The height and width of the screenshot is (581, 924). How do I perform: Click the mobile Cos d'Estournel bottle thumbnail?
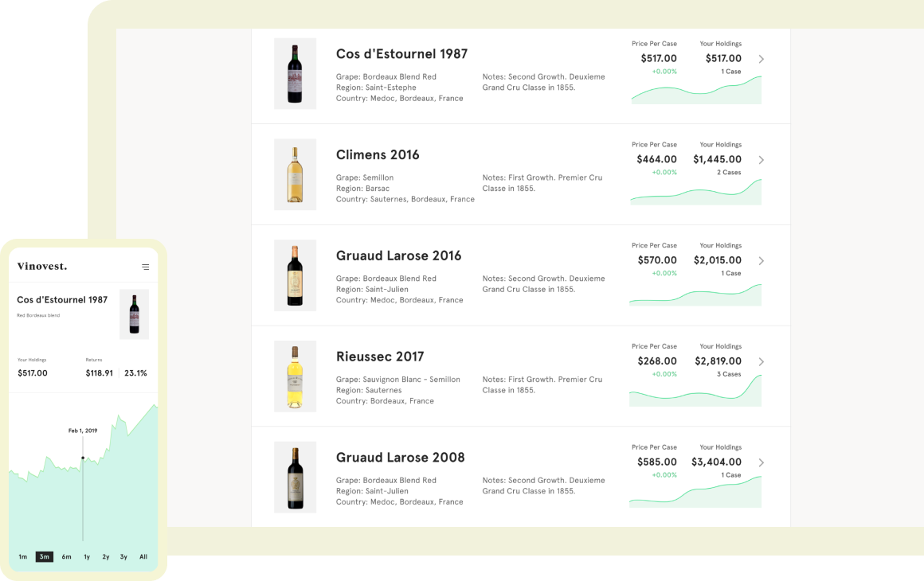[134, 314]
